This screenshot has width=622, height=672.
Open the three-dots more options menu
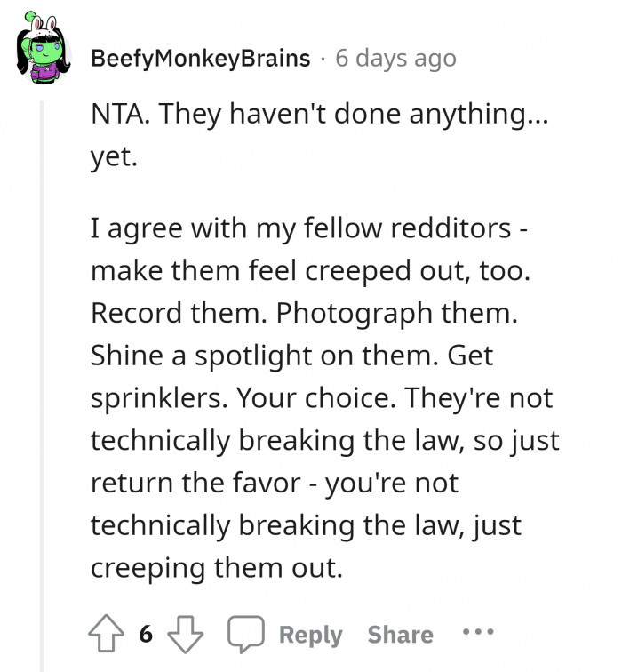click(476, 635)
